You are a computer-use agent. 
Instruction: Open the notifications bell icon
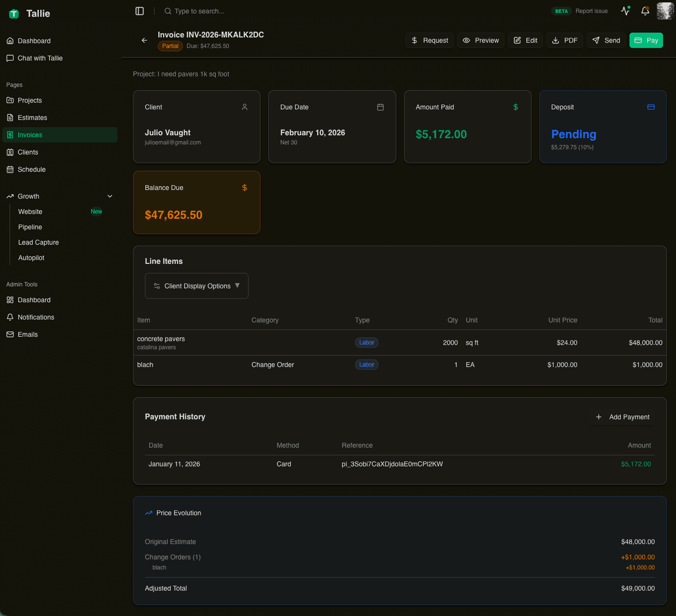645,11
